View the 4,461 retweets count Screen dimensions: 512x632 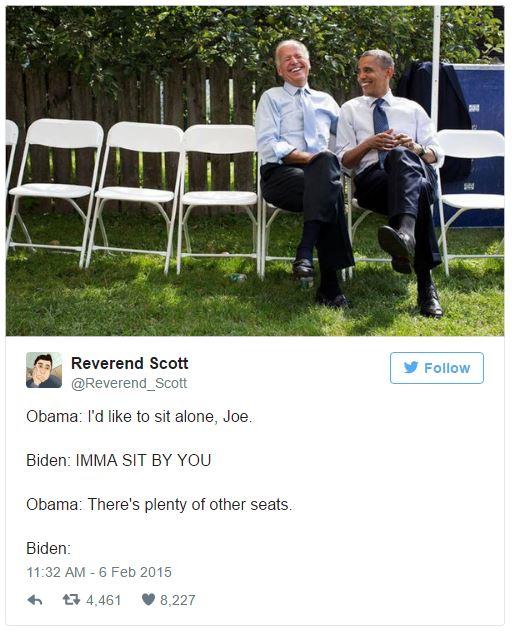(104, 600)
